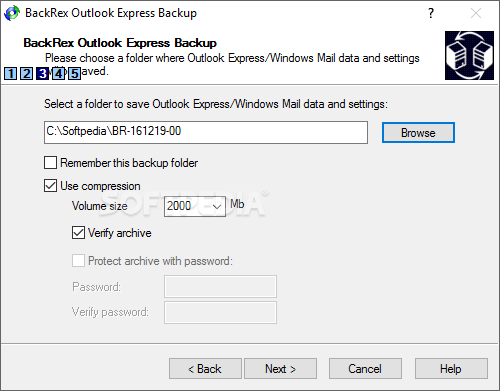Select the highlighted step 3 icon
Screen dimensions: 500x391
coord(42,73)
